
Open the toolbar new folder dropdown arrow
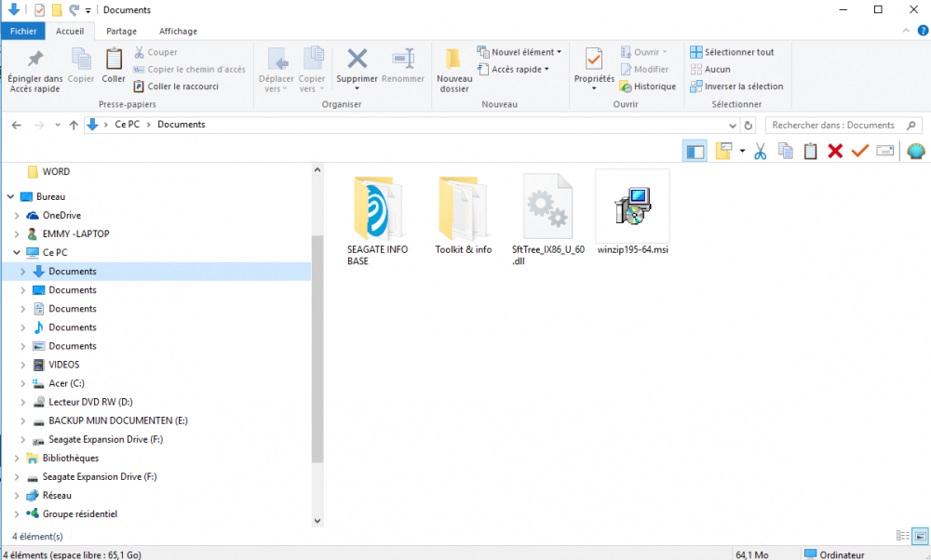click(742, 152)
